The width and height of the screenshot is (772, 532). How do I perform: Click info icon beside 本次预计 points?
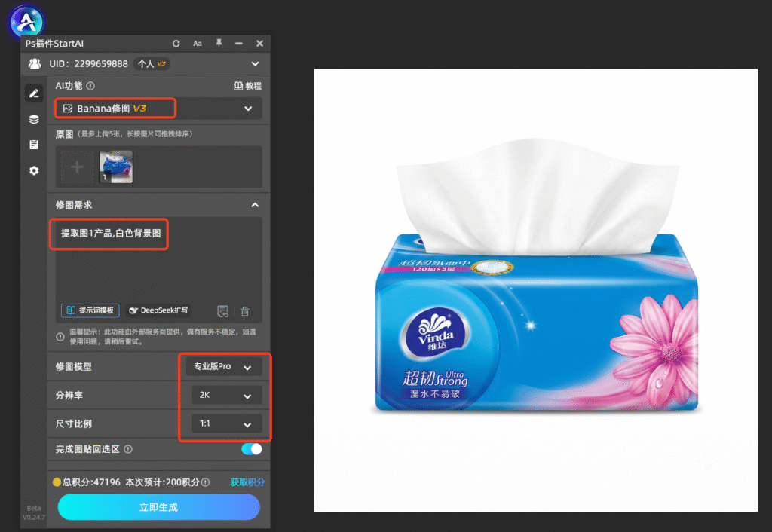[x=206, y=482]
